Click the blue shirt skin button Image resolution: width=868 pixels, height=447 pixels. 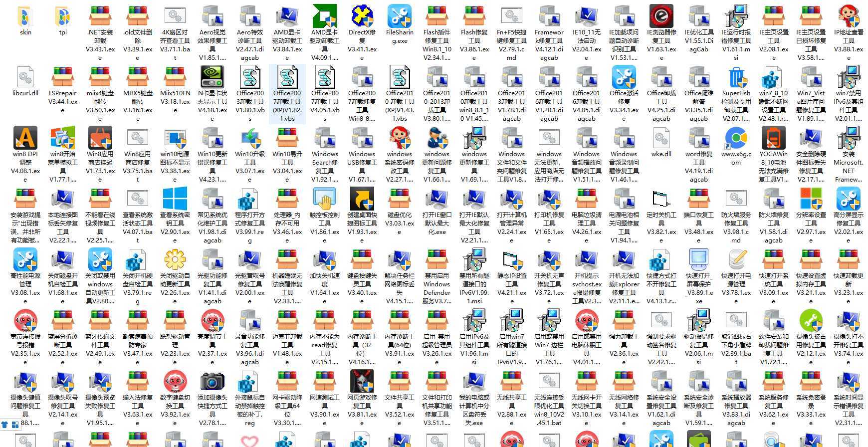point(5,425)
